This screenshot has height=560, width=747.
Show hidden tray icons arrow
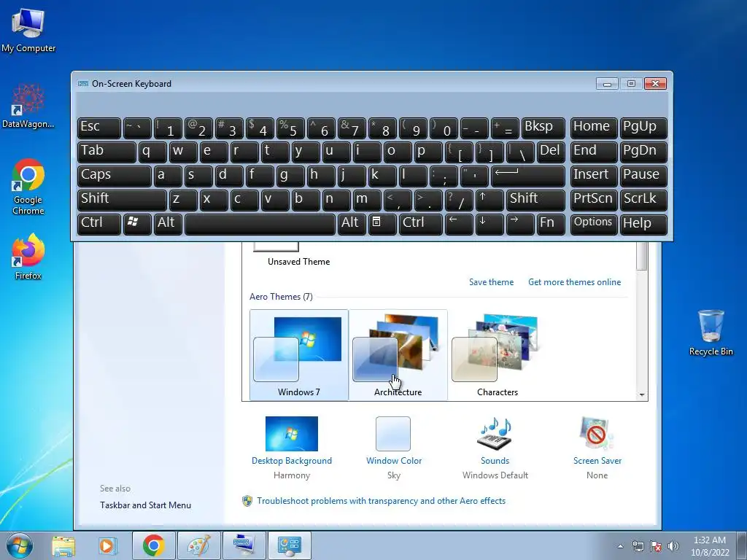pos(620,546)
